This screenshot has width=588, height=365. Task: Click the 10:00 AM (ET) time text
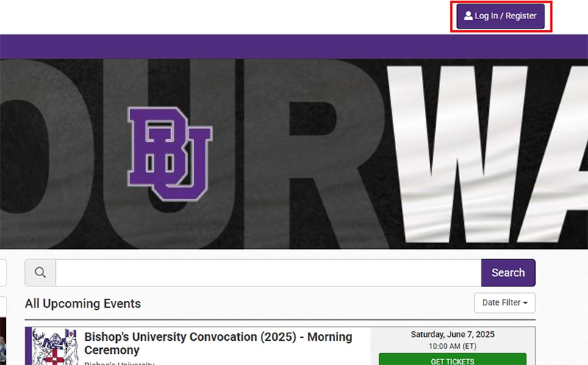453,346
